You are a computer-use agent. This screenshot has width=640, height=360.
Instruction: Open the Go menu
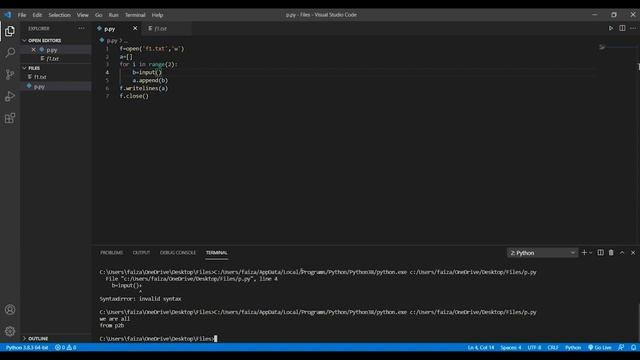point(98,15)
